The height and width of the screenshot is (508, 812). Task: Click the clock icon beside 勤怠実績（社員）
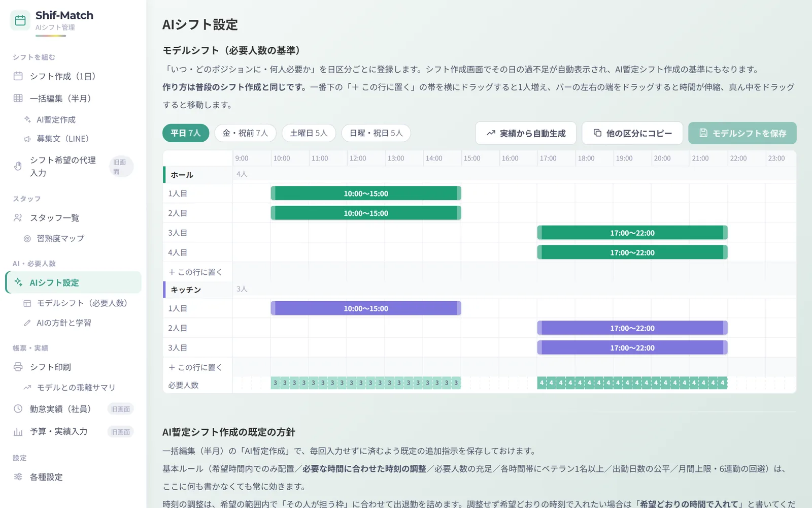click(18, 408)
